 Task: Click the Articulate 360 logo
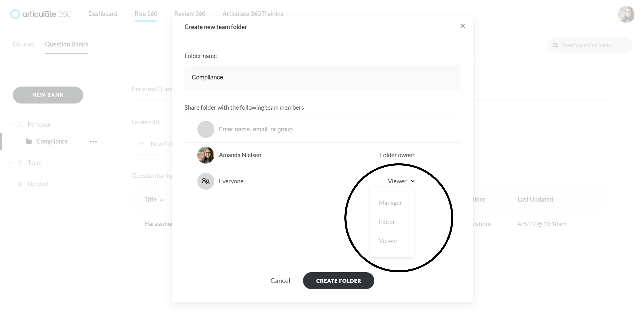pyautogui.click(x=41, y=14)
